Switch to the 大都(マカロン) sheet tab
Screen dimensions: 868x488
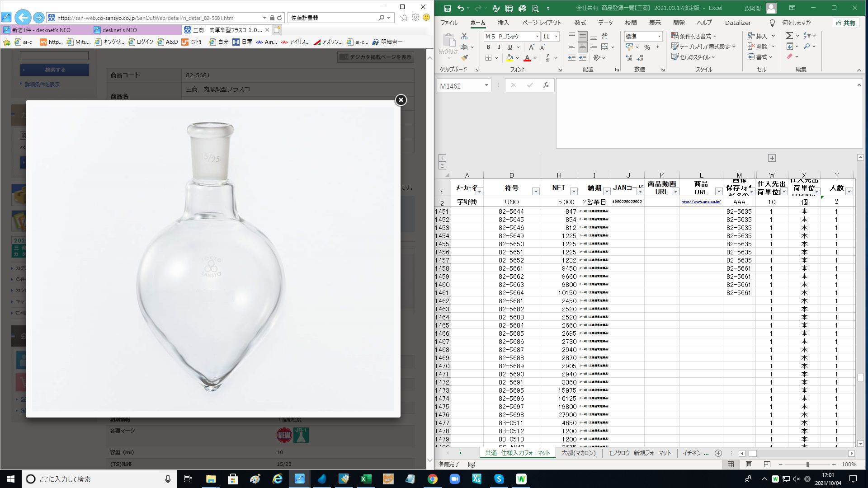pyautogui.click(x=578, y=453)
